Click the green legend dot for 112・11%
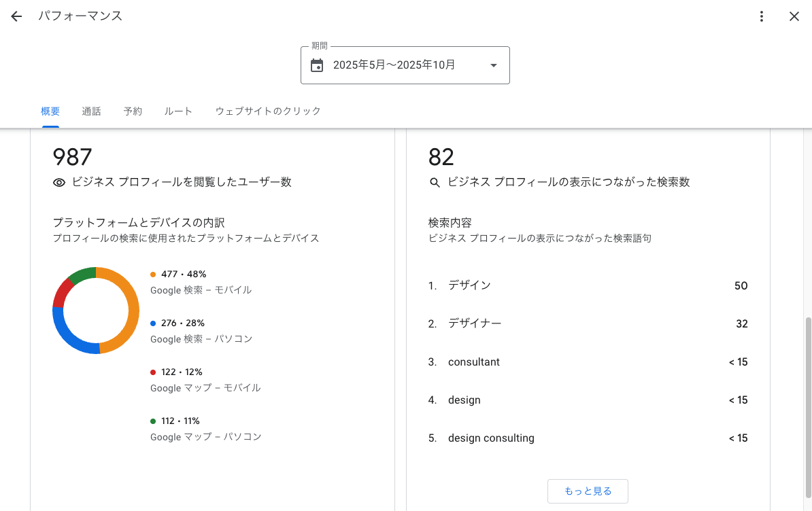The width and height of the screenshot is (812, 511). coord(153,421)
